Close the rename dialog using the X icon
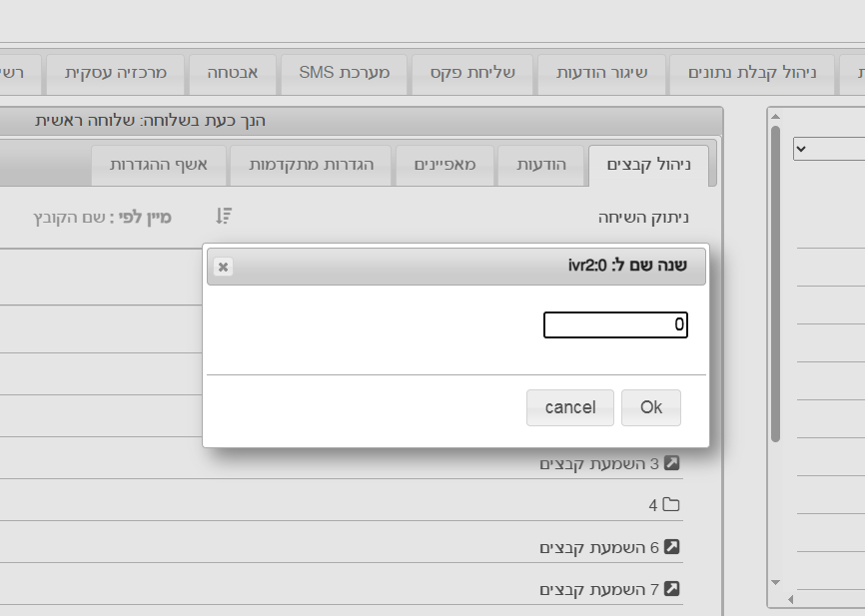865x616 pixels. pos(223,267)
